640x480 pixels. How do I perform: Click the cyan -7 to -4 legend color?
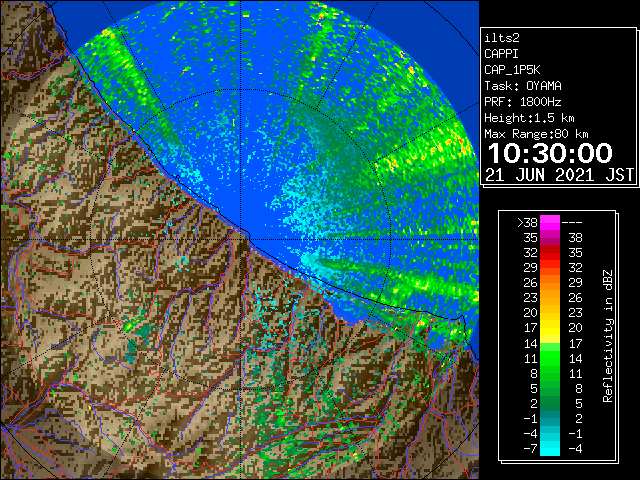tap(550, 448)
